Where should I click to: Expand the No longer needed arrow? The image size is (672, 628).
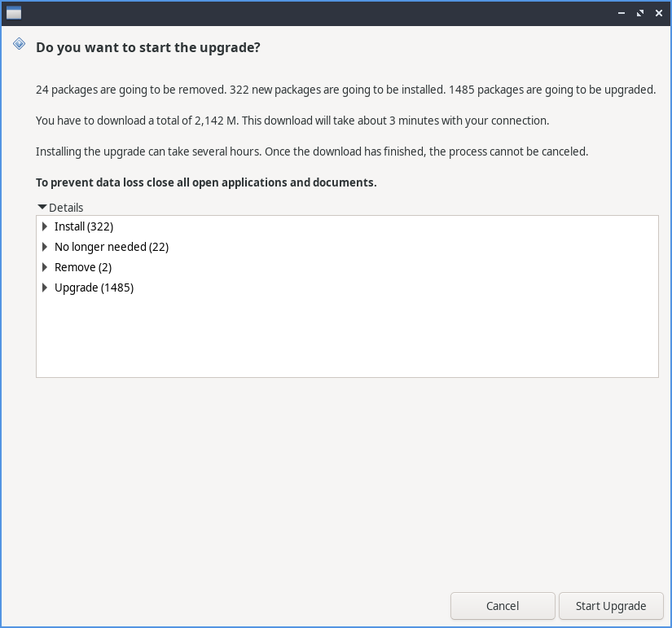(x=45, y=247)
